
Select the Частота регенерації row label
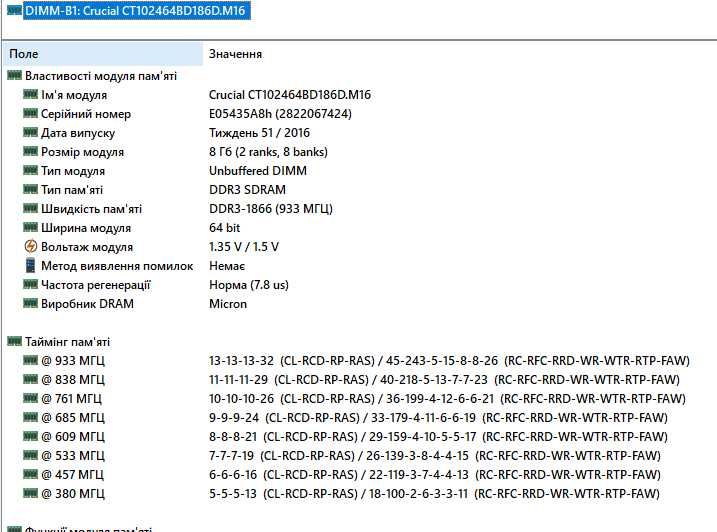pos(96,285)
